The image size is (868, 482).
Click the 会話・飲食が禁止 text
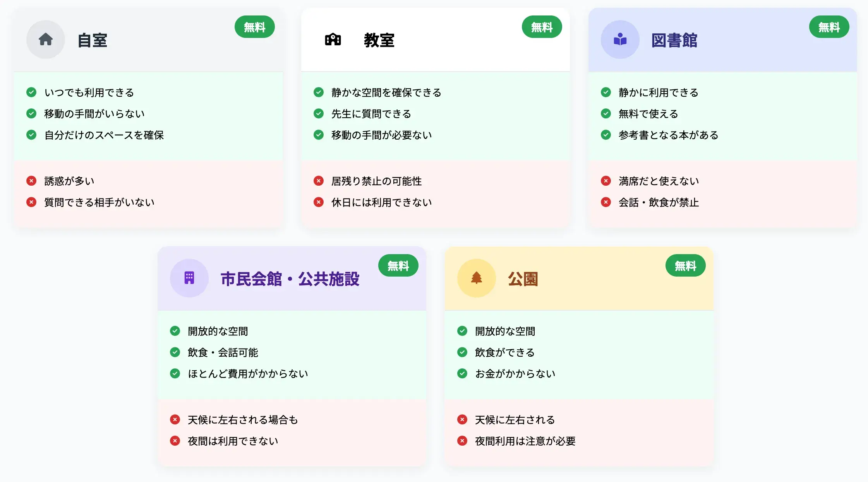(659, 202)
